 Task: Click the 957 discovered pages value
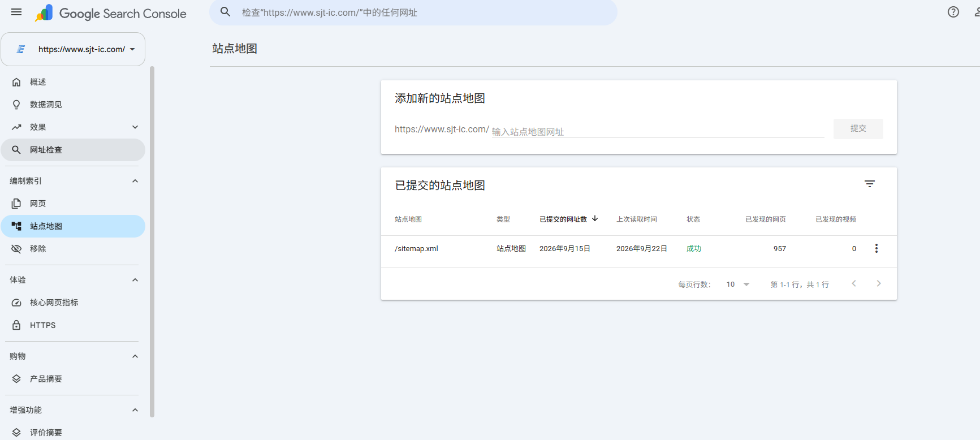(780, 248)
